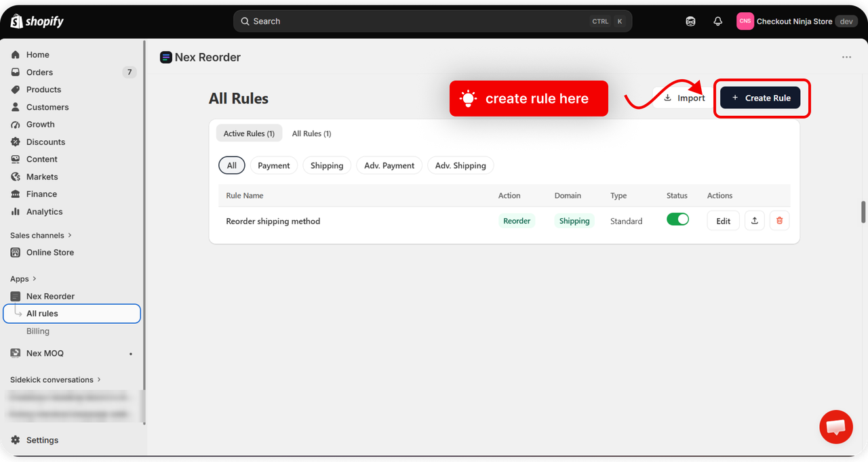Click the Finance bank icon
The image size is (868, 462).
pyautogui.click(x=16, y=194)
